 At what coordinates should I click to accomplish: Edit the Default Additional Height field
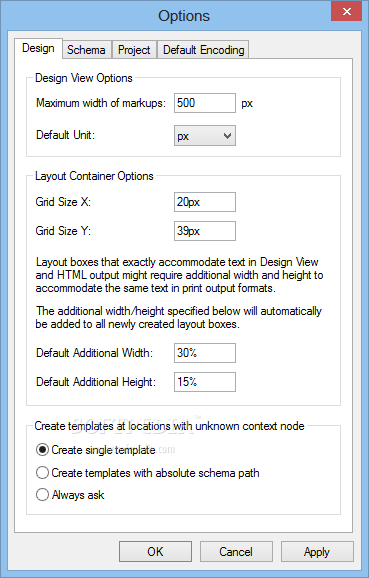[x=205, y=382]
